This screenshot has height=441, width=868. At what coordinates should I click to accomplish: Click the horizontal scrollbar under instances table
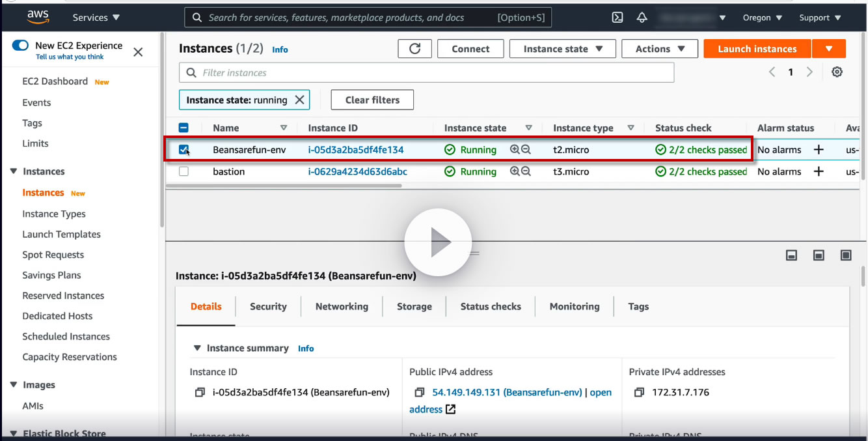(x=284, y=186)
